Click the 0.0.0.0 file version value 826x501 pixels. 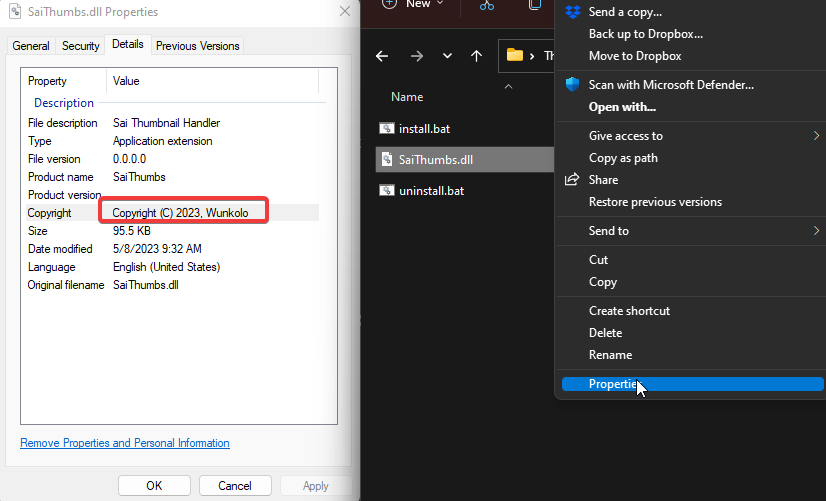[130, 159]
